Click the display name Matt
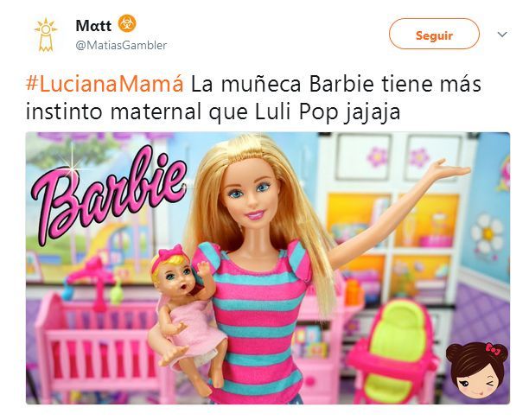 93,26
